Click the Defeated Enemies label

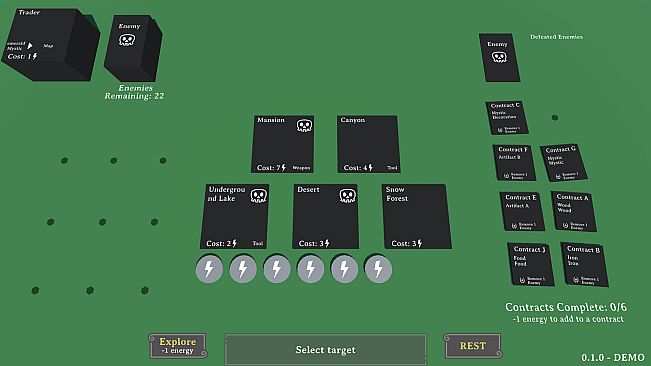click(556, 37)
